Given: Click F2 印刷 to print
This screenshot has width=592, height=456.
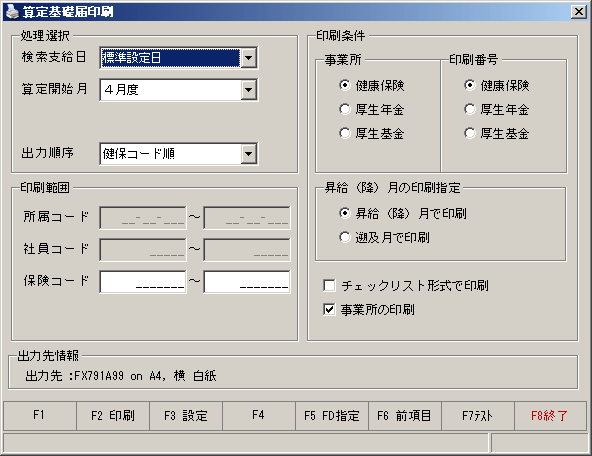Looking at the screenshot, I should (x=113, y=416).
